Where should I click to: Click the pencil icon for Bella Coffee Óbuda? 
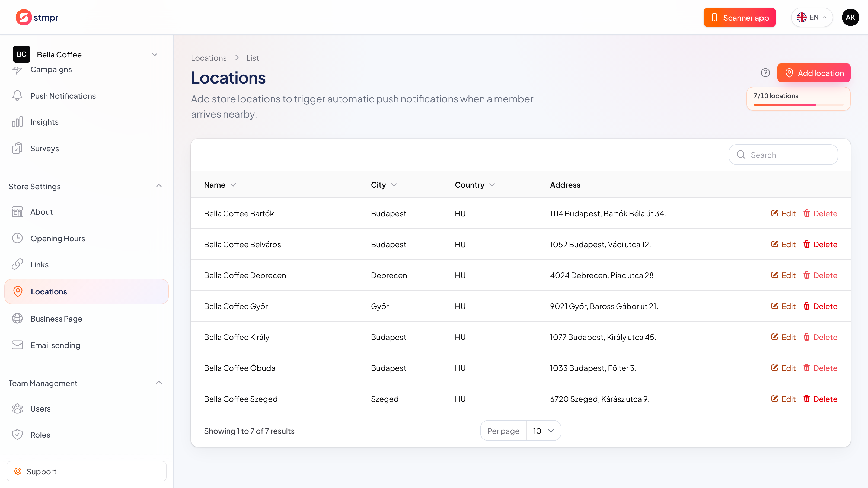775,368
